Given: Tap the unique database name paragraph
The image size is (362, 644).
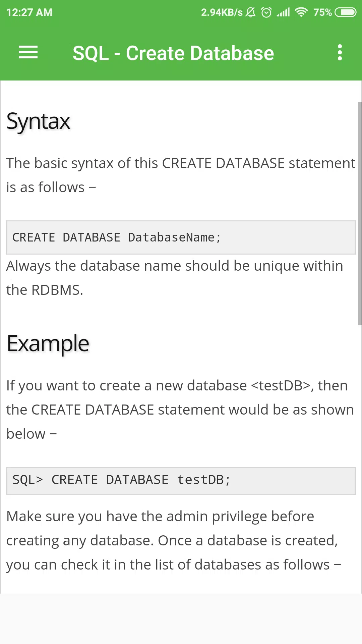Looking at the screenshot, I should click(x=175, y=278).
